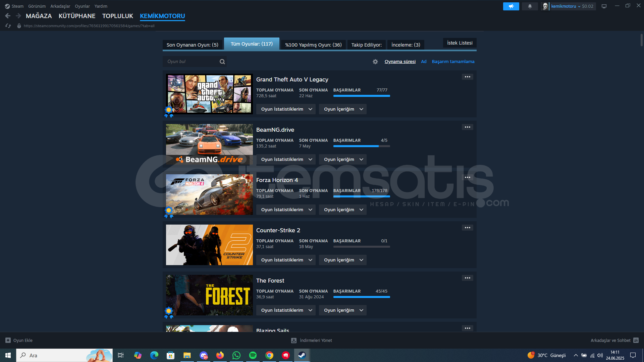This screenshot has height=362, width=644.
Task: Expand Oyun İçeriğim for The Forest
Action: (343, 310)
